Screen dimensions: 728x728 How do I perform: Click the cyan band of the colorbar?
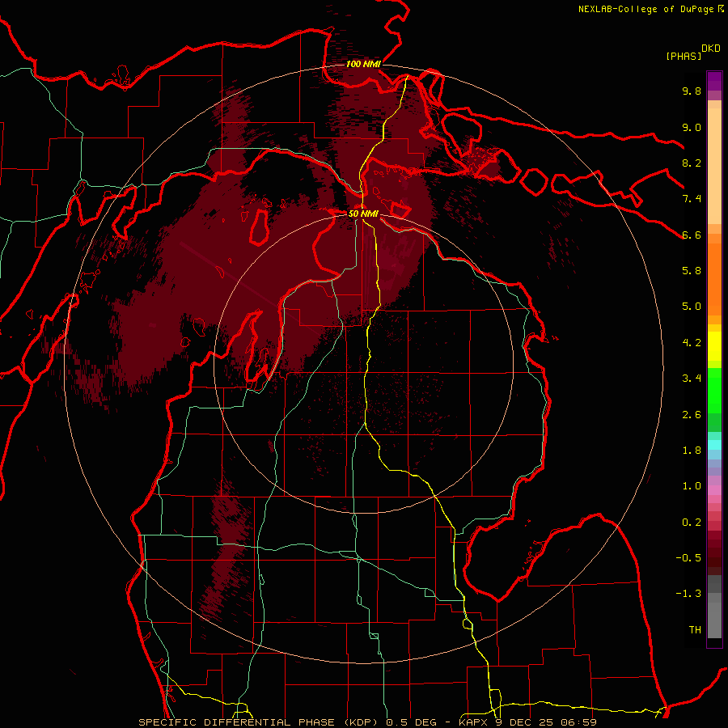click(x=714, y=444)
